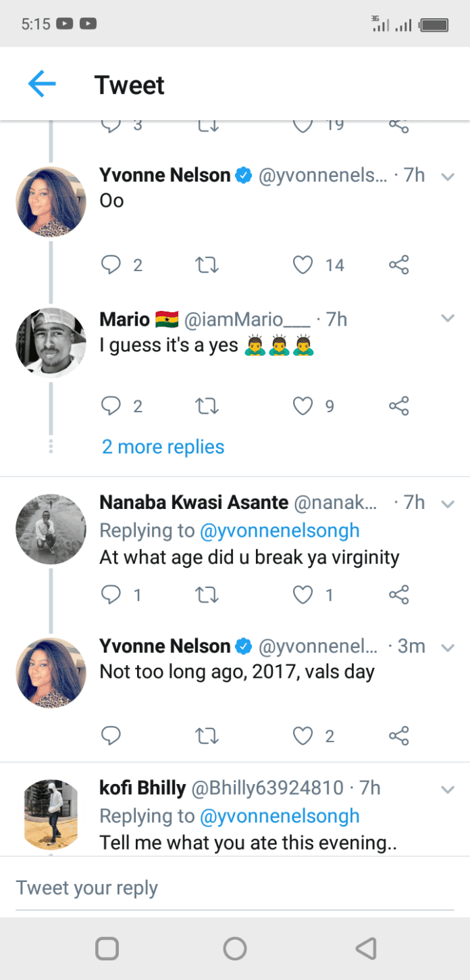The width and height of the screenshot is (470, 980).
Task: Retweet Nanaba Kwasi Asante's question tweet
Action: pyautogui.click(x=207, y=595)
